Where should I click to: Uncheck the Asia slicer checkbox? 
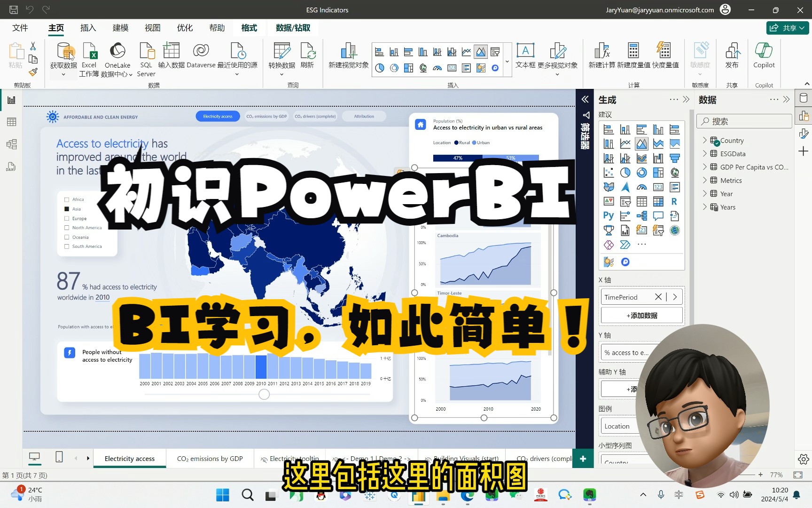click(67, 209)
